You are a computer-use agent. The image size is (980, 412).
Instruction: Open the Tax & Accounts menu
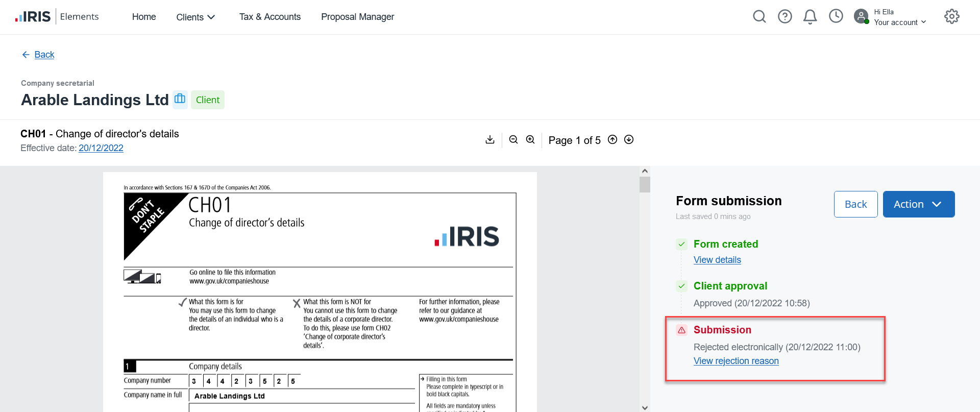270,17
